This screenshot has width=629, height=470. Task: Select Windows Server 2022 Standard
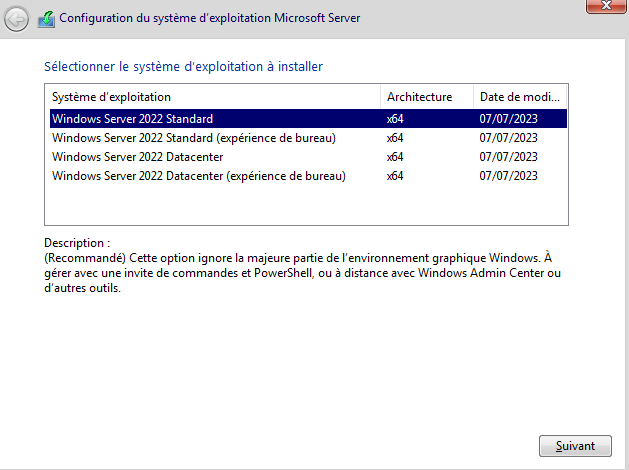pyautogui.click(x=131, y=119)
